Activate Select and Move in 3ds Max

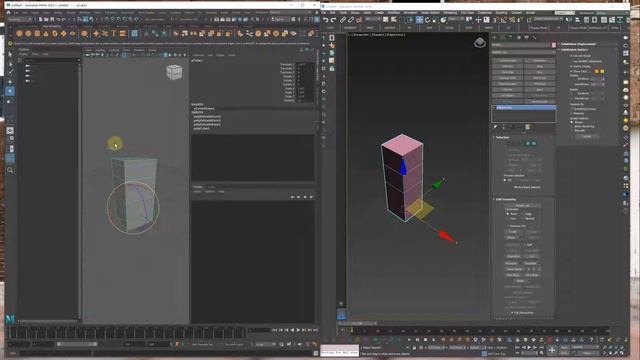pyautogui.click(x=419, y=20)
